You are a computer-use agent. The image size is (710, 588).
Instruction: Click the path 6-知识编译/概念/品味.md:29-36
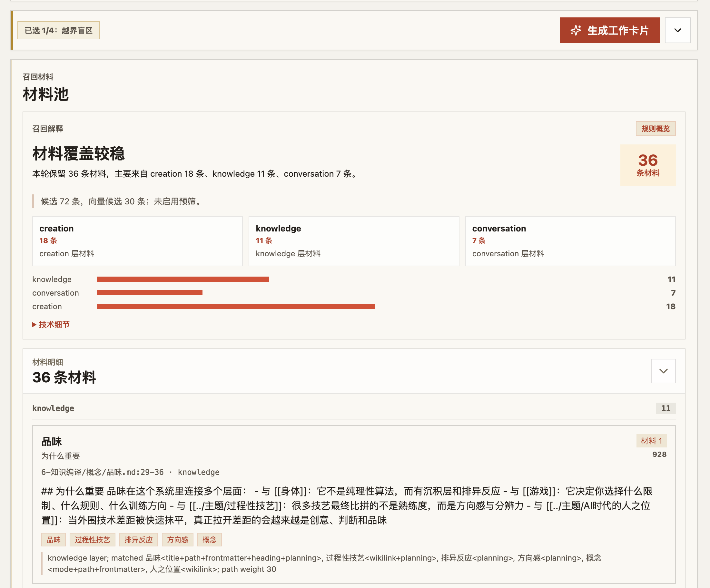pyautogui.click(x=103, y=472)
